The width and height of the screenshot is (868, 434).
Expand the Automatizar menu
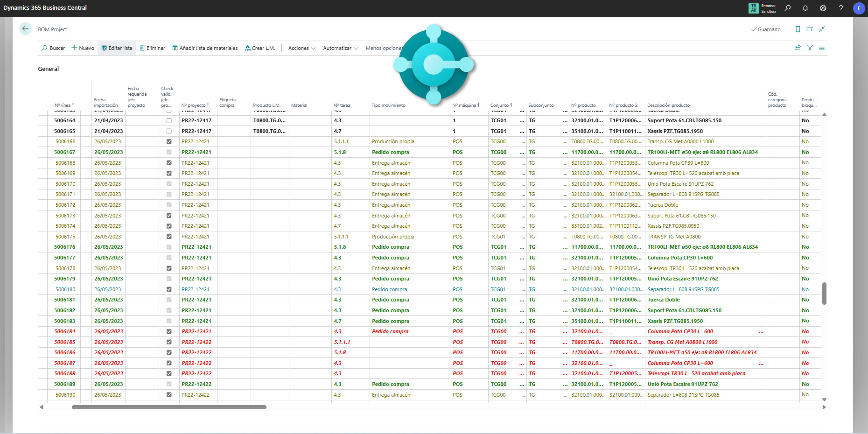(341, 48)
